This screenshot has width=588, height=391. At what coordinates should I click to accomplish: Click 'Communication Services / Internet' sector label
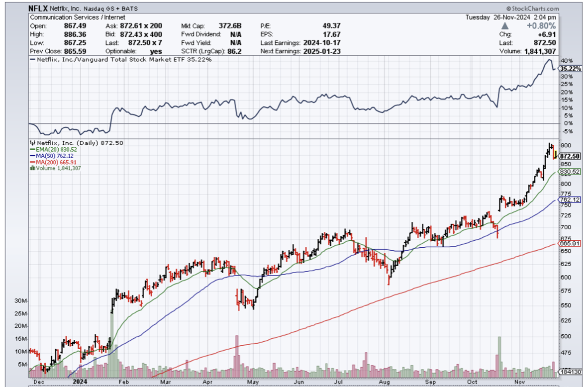tap(78, 17)
